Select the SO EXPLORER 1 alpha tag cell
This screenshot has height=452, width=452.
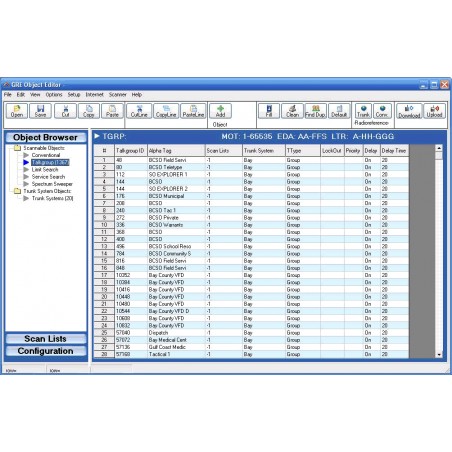(176, 175)
